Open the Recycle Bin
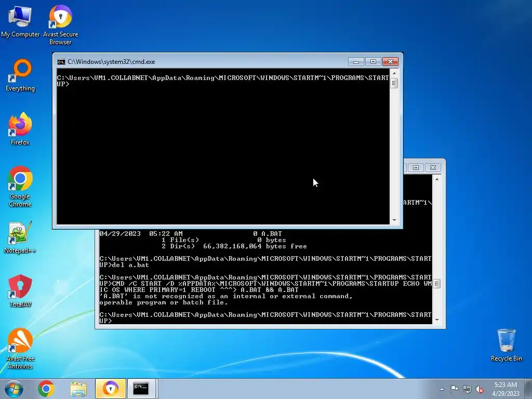532x399 pixels. click(506, 345)
